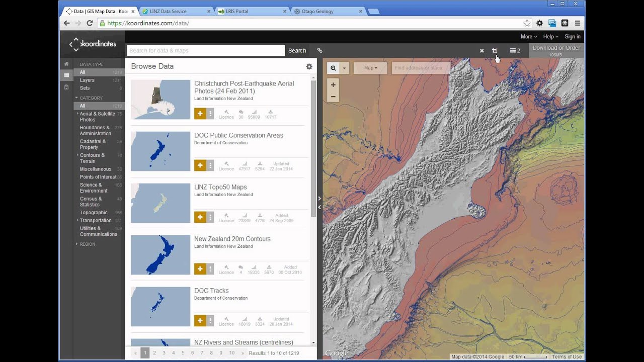
Task: Click the Koordinates logo
Action: (93, 44)
